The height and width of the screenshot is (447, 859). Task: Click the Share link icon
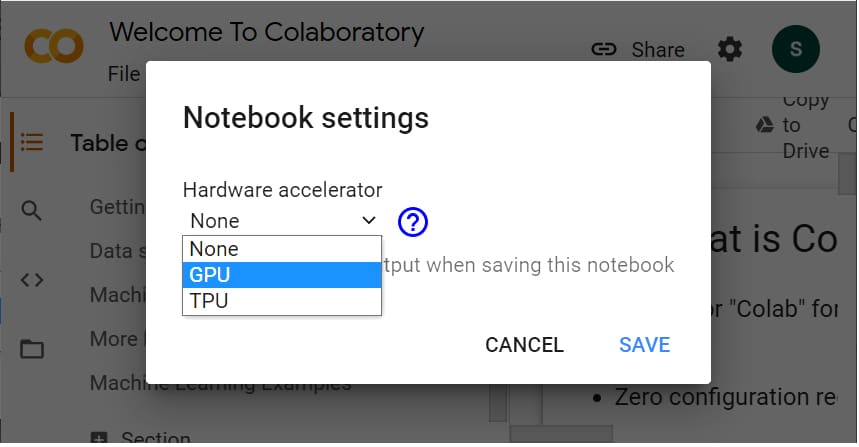[604, 49]
